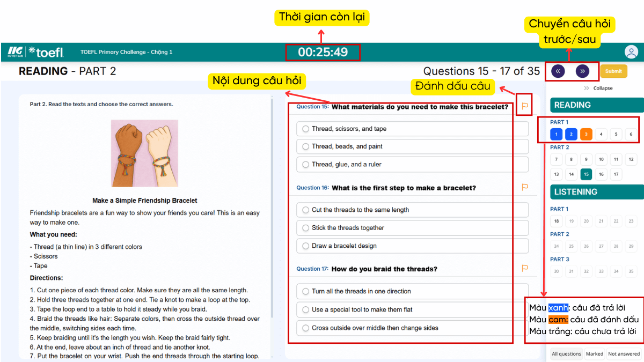
Task: Pick 'Cross outside over middle then change sides'
Action: coord(305,328)
